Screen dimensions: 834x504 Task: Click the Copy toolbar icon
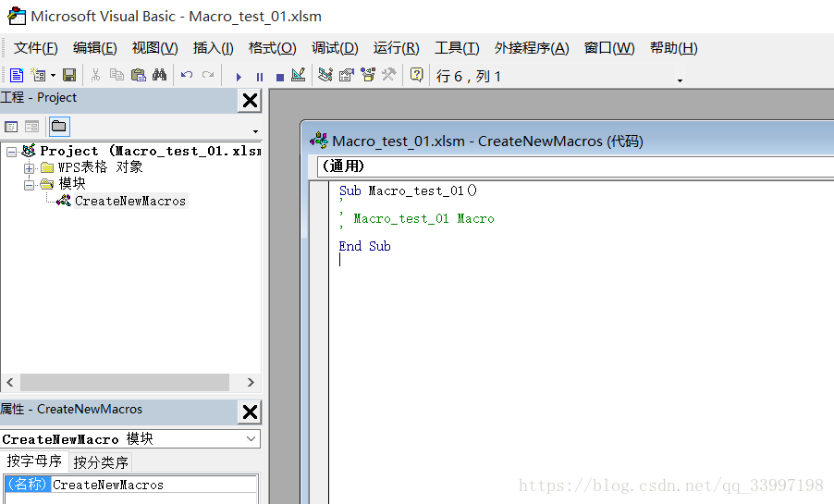click(117, 75)
